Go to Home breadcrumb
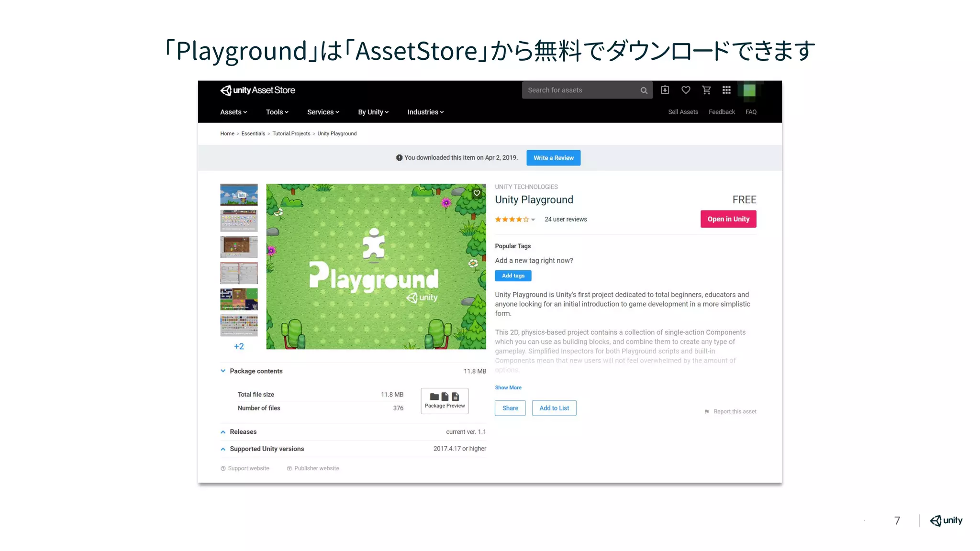 tap(227, 134)
